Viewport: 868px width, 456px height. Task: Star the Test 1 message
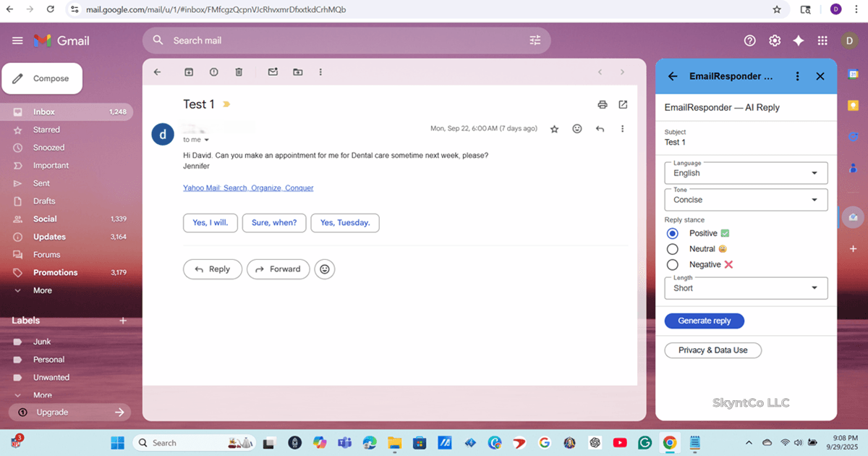tap(554, 128)
